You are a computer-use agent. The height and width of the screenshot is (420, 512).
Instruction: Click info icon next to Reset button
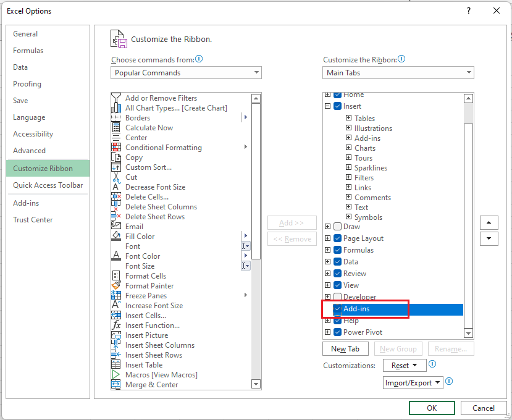432,364
